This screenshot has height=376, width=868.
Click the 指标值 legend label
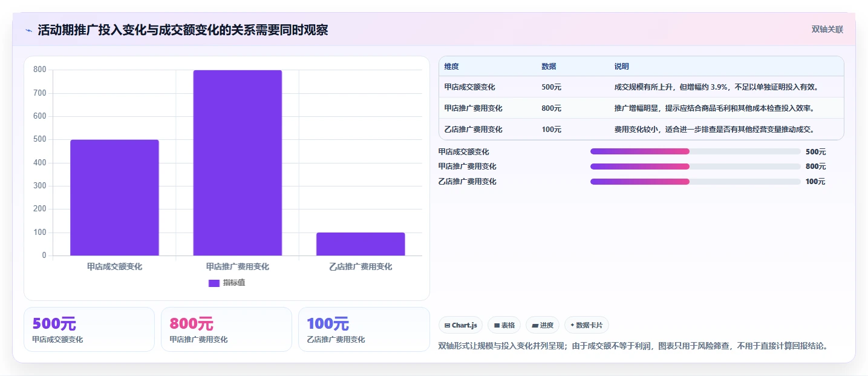pos(233,283)
